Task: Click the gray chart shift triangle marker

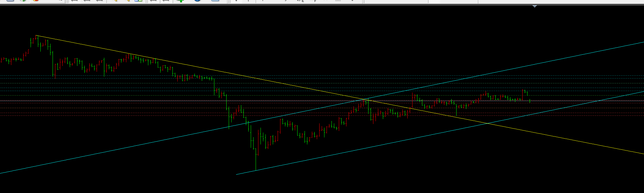Action: pos(535,6)
